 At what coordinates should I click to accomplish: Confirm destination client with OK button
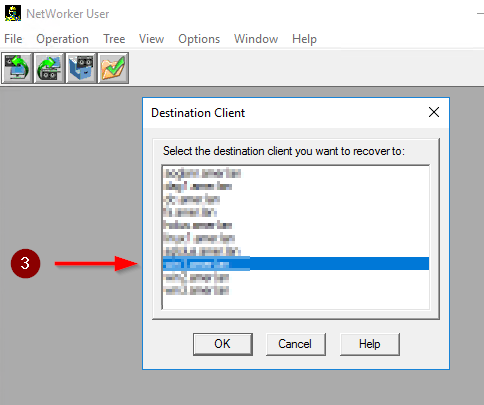(223, 344)
